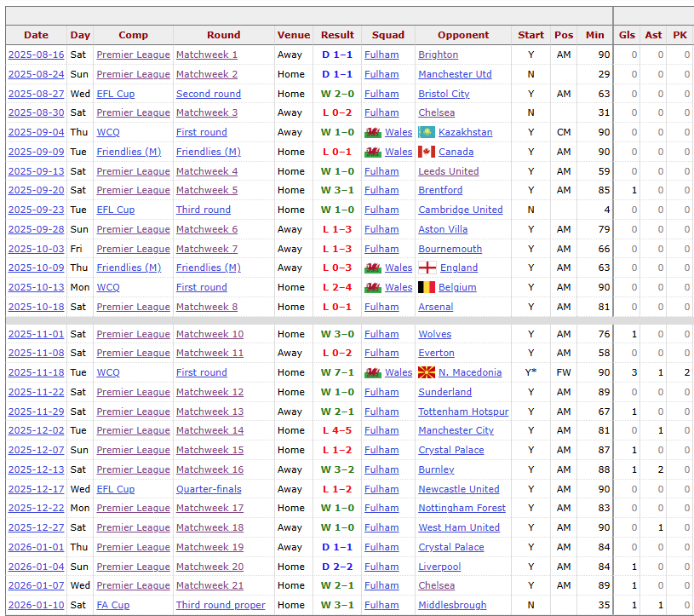The width and height of the screenshot is (694, 616).
Task: Click Wales flag icon in N. Macedonia row
Action: [x=373, y=372]
